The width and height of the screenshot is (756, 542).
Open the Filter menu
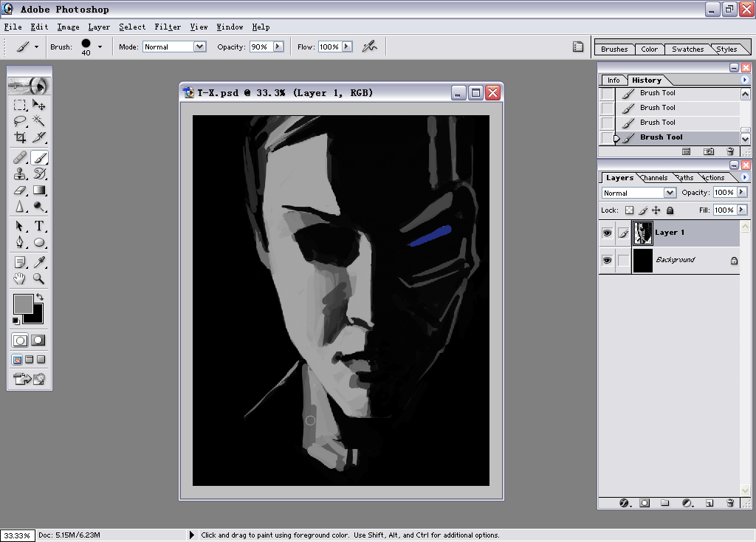tap(168, 27)
